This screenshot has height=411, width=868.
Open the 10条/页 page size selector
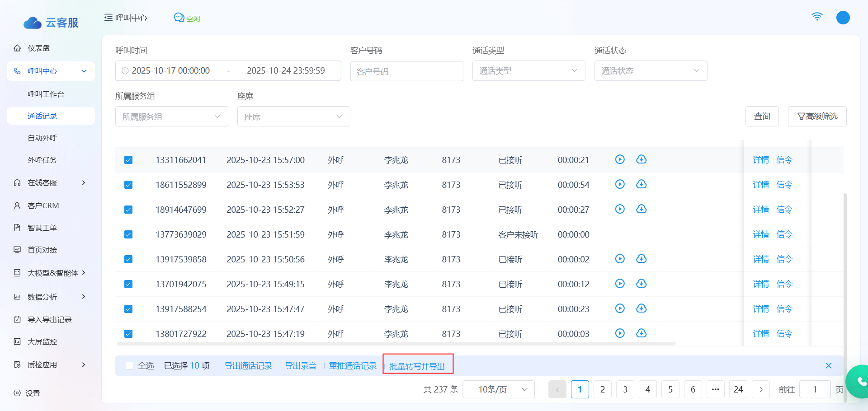498,389
